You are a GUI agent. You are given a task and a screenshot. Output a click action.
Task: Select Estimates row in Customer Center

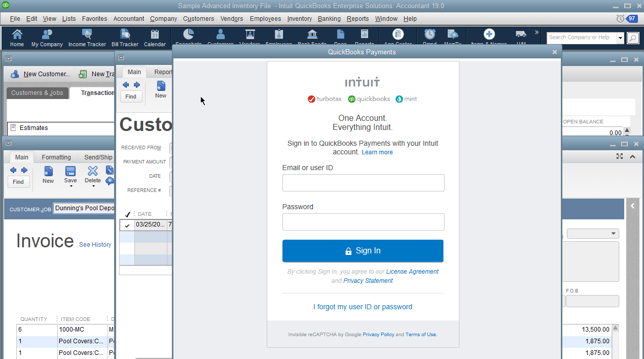[x=61, y=128]
